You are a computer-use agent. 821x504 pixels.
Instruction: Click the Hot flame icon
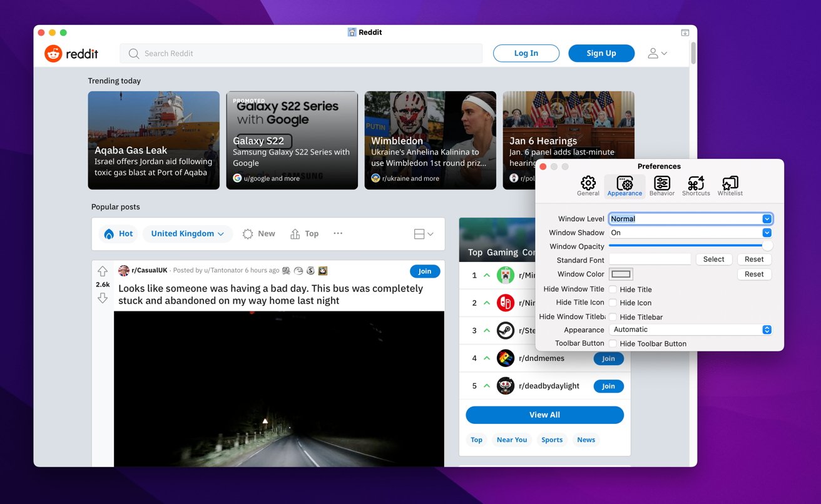109,234
